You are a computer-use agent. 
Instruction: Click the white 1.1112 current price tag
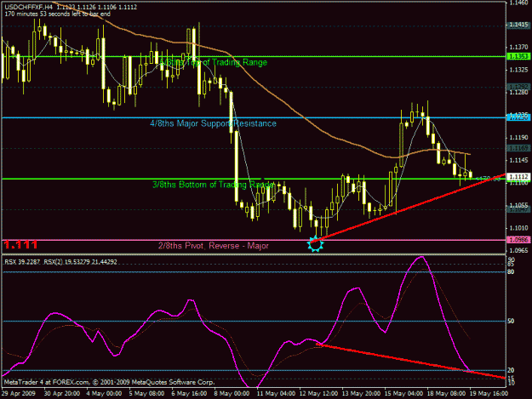tap(518, 177)
